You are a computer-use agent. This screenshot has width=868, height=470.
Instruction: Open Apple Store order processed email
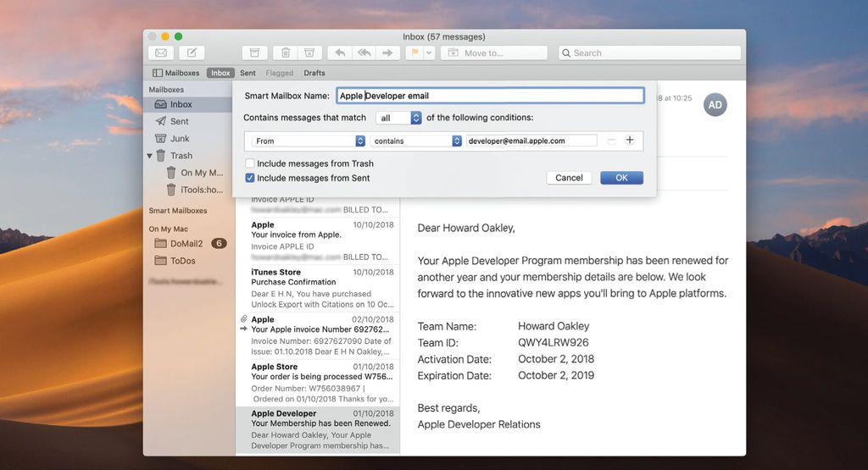click(x=319, y=382)
